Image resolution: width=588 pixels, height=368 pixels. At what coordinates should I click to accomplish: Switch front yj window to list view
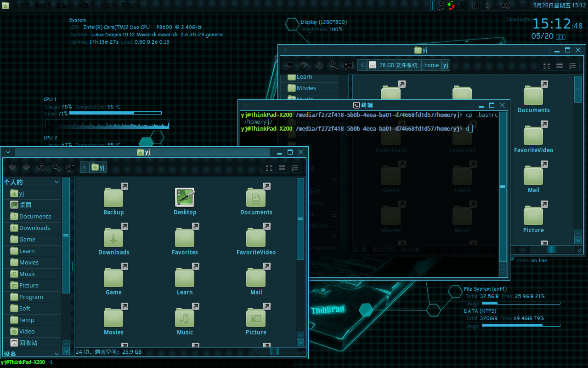pyautogui.click(x=282, y=167)
